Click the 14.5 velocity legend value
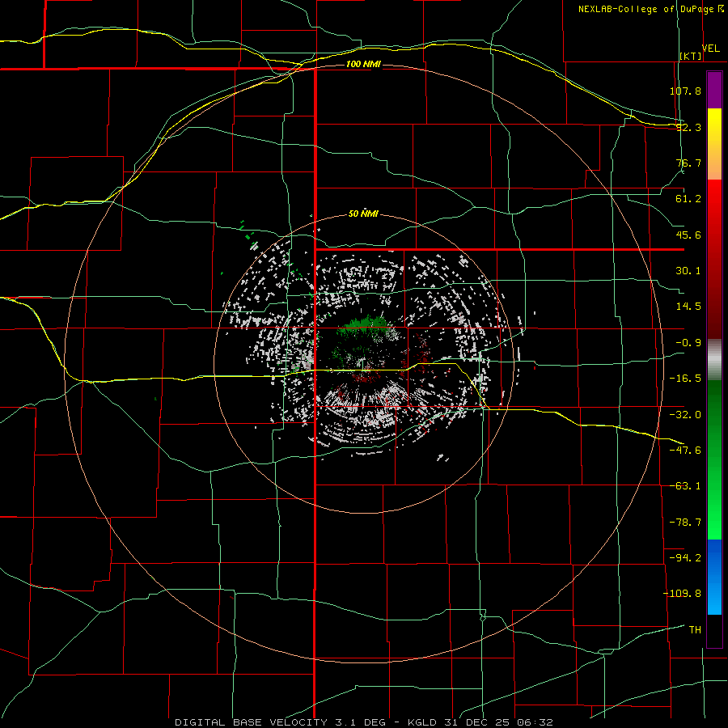This screenshot has height=728, width=728. point(688,307)
